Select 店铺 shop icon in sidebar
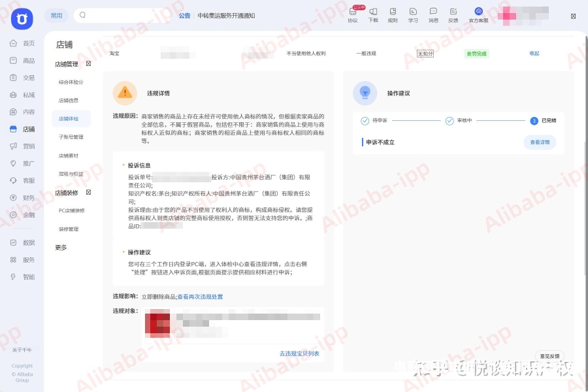 [13, 129]
